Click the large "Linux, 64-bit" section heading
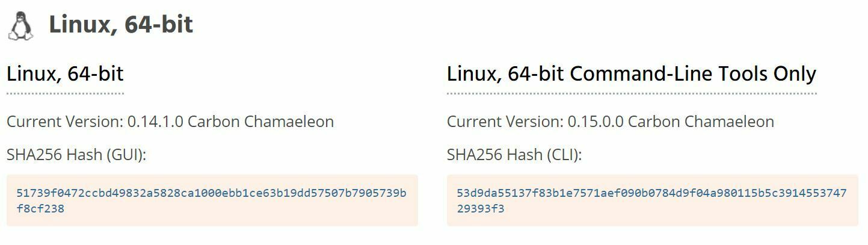 [120, 25]
